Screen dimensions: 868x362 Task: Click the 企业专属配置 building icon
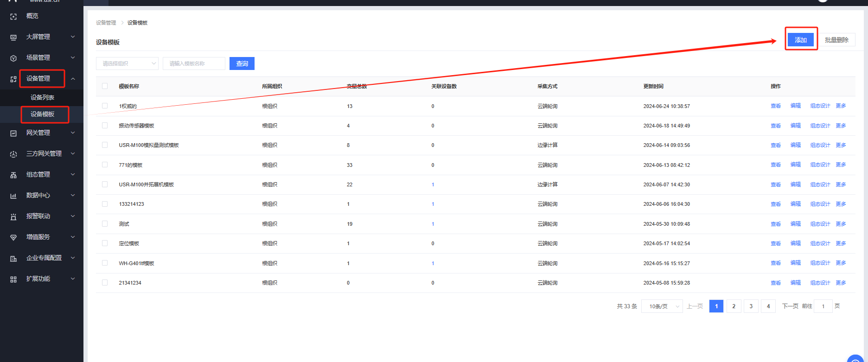13,258
